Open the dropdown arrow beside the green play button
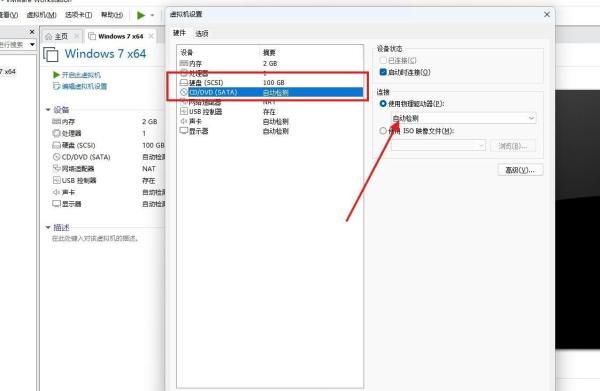Screen dimensions: 600x391 pos(152,15)
